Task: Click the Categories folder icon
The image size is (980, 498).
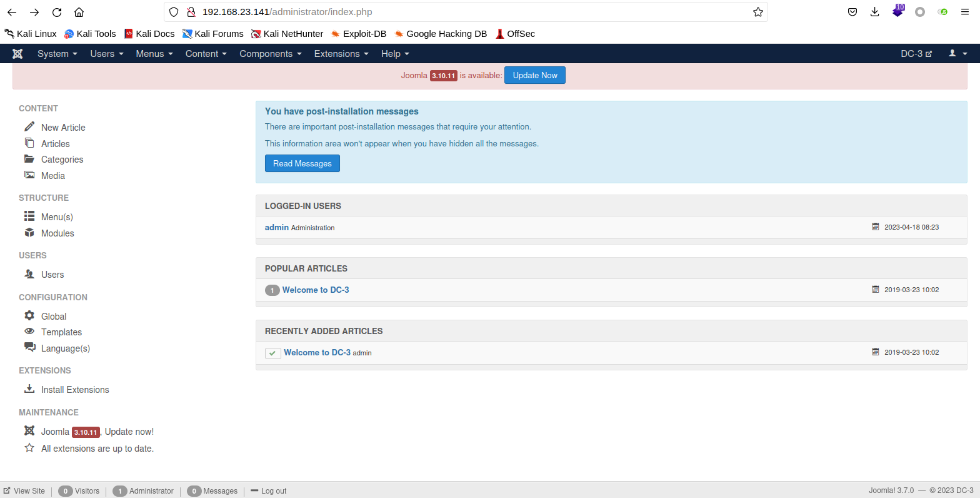Action: point(29,159)
